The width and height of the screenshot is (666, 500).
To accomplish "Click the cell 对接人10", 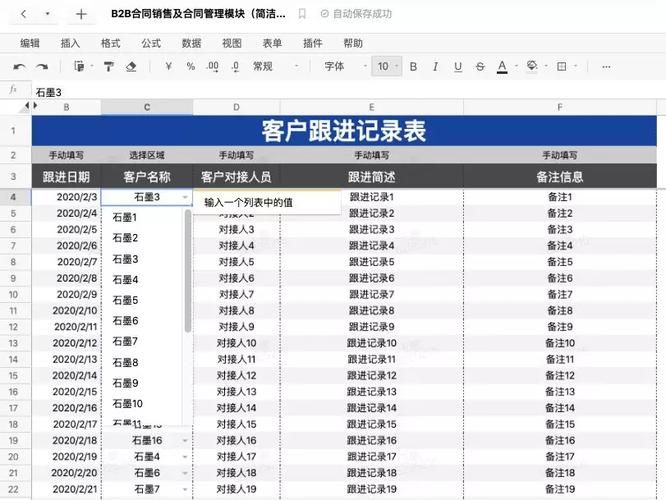I will [x=237, y=343].
